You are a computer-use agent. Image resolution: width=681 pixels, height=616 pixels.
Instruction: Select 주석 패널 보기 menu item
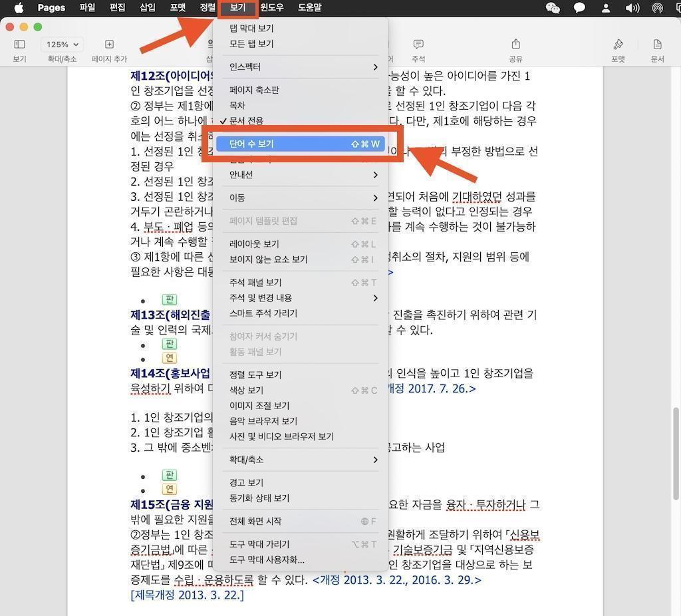pyautogui.click(x=301, y=283)
